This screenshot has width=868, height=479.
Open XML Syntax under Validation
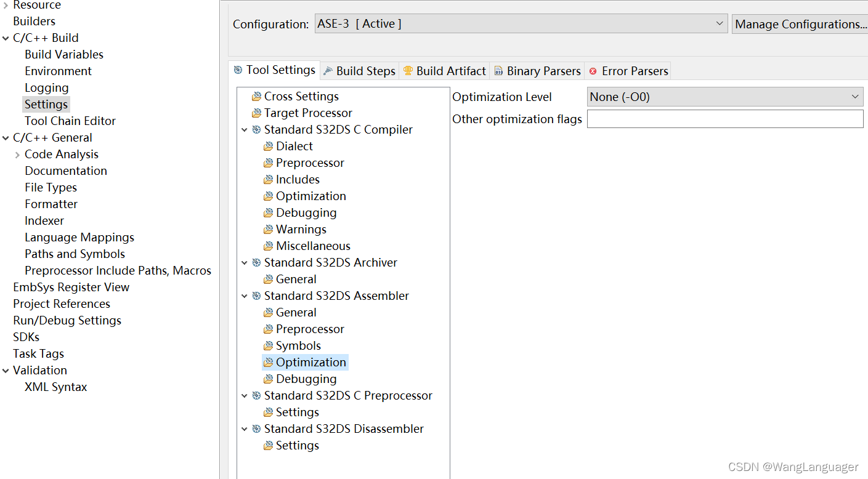[x=56, y=387]
